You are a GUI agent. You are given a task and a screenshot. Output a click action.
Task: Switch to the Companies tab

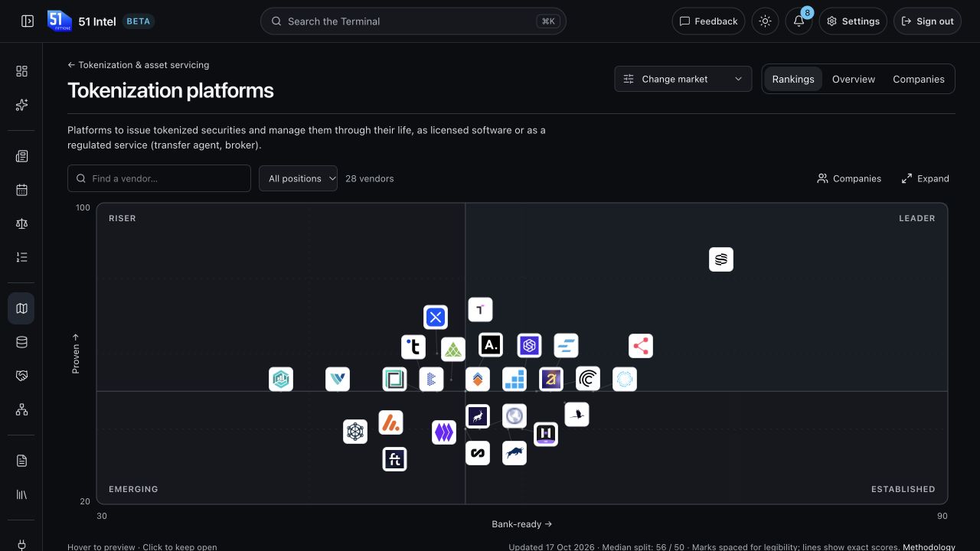919,79
